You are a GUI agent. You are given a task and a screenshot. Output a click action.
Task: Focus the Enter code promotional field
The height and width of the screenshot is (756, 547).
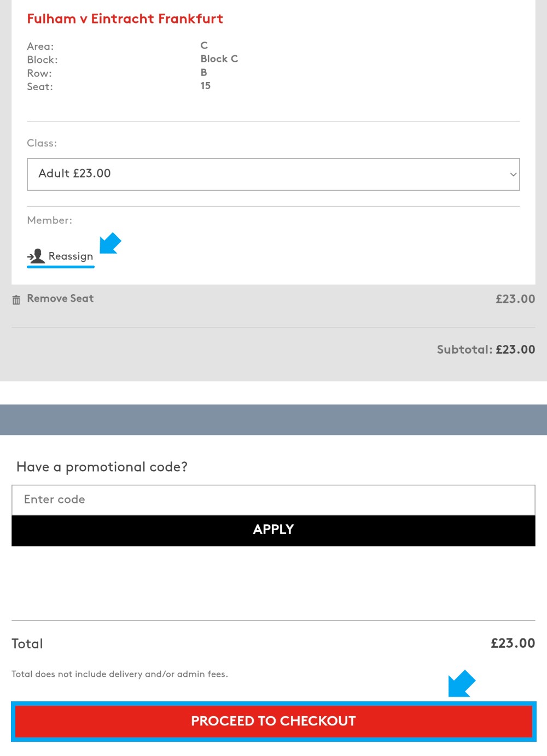tap(273, 500)
